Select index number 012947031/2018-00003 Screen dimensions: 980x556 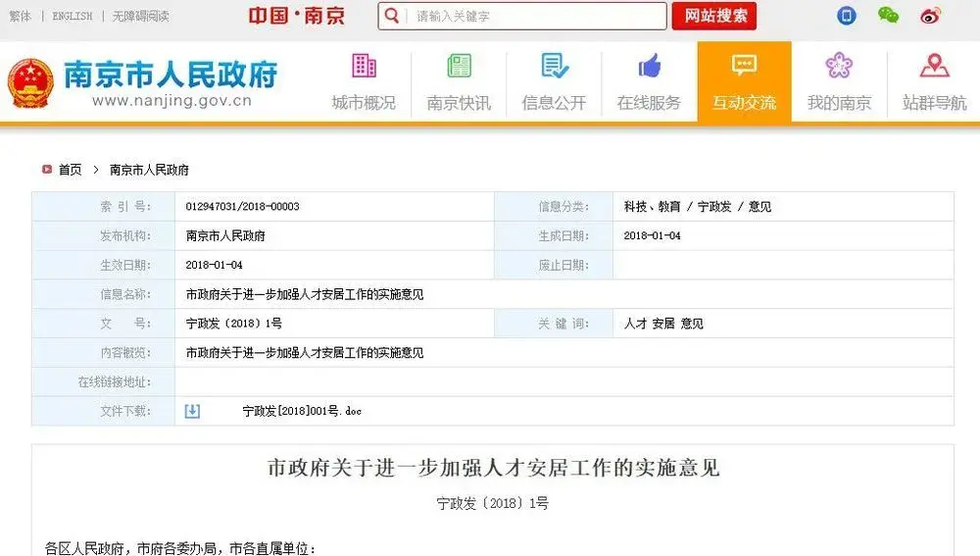coord(242,206)
